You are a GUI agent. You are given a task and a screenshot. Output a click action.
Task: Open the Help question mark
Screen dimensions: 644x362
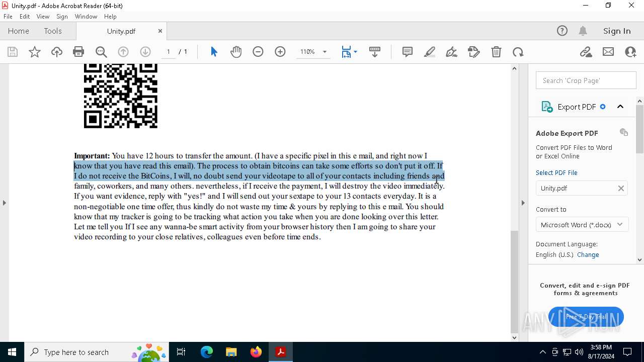562,31
